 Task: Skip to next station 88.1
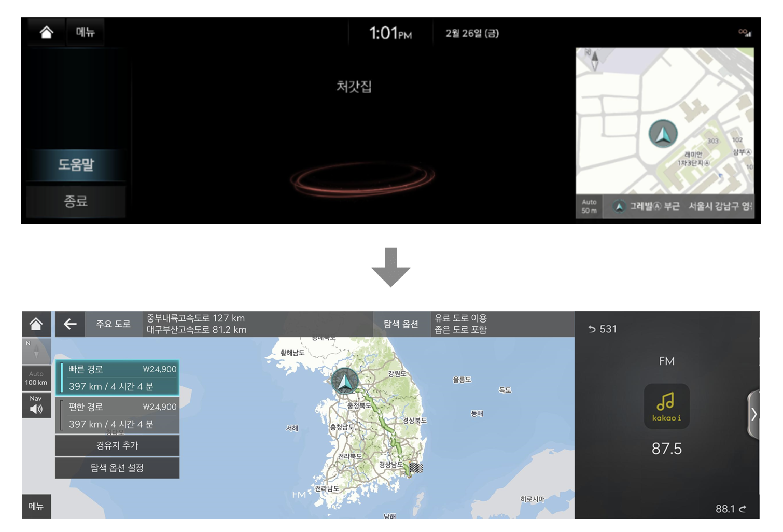point(731,509)
